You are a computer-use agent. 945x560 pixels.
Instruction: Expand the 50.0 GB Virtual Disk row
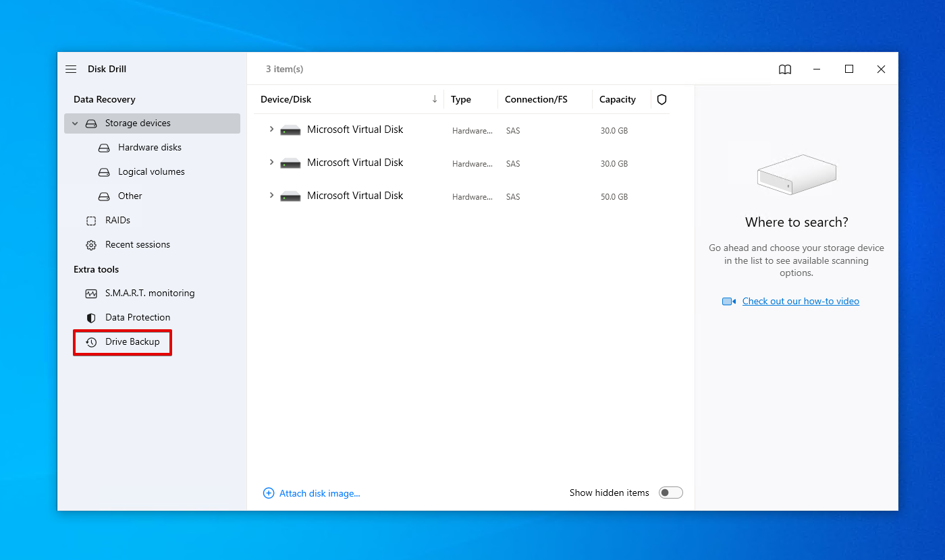[271, 195]
